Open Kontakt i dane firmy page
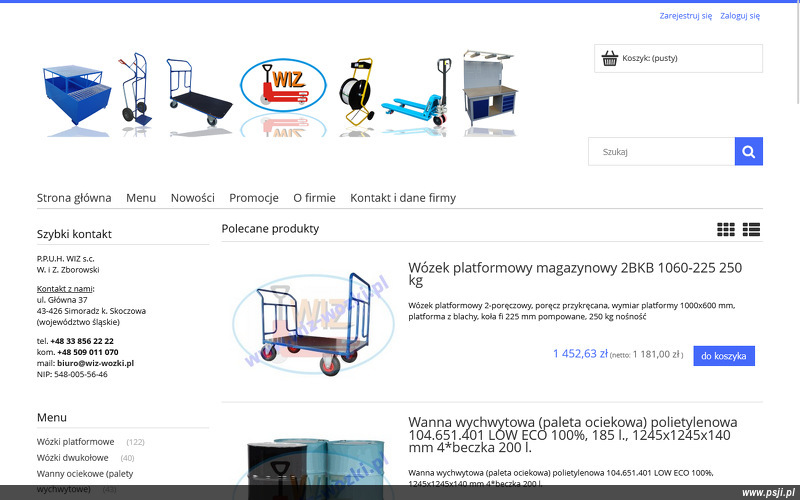Viewport: 800px width, 500px height. point(403,198)
